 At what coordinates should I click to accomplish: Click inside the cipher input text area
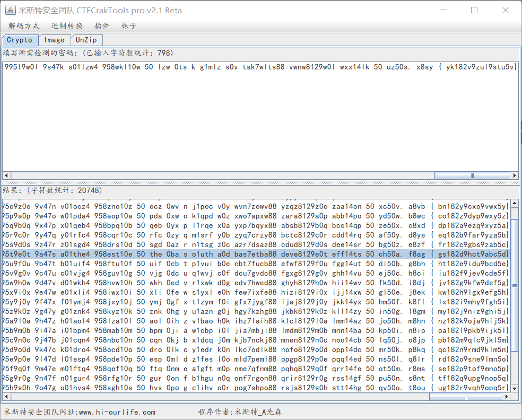click(x=260, y=117)
